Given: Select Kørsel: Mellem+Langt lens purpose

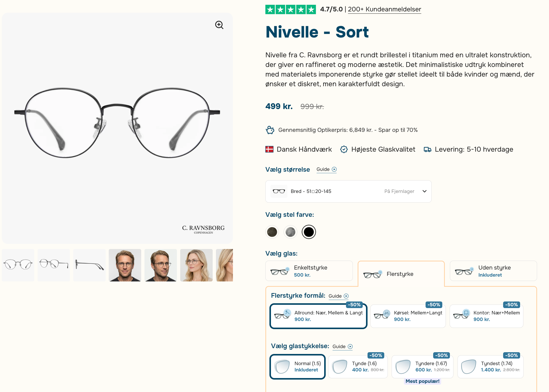Looking at the screenshot, I should 408,316.
